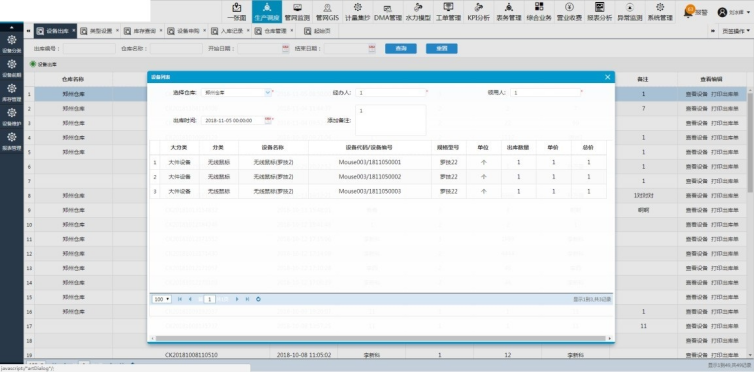Viewport: 755px width, 373px height.
Task: Expand the 选择仓库 dropdown in the dialog
Action: [268, 92]
